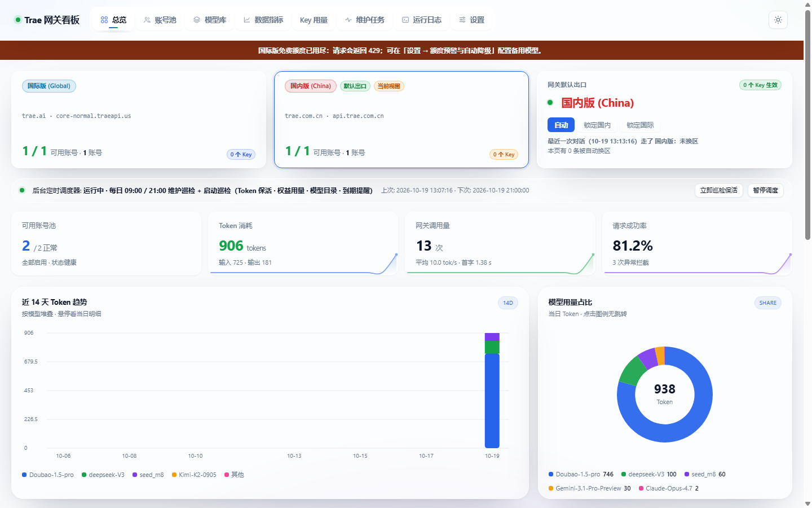Click the 模型库 layers icon
Screen dimensions: 812x508
197,20
